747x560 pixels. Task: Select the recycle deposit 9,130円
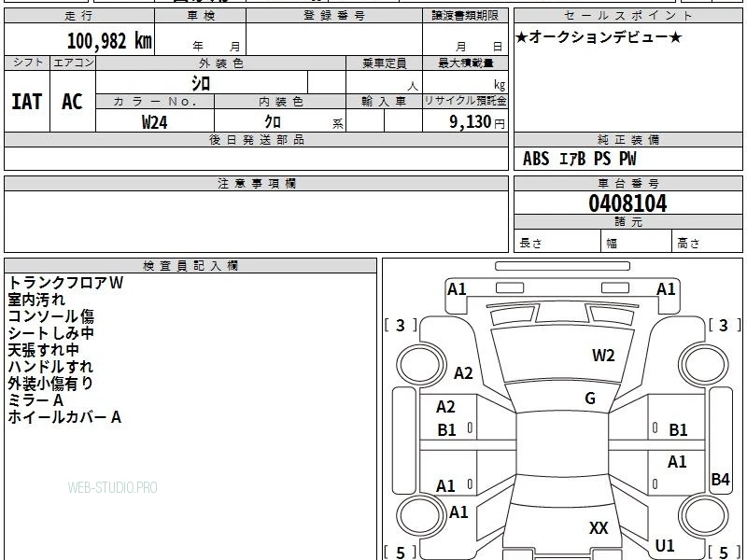(x=477, y=122)
